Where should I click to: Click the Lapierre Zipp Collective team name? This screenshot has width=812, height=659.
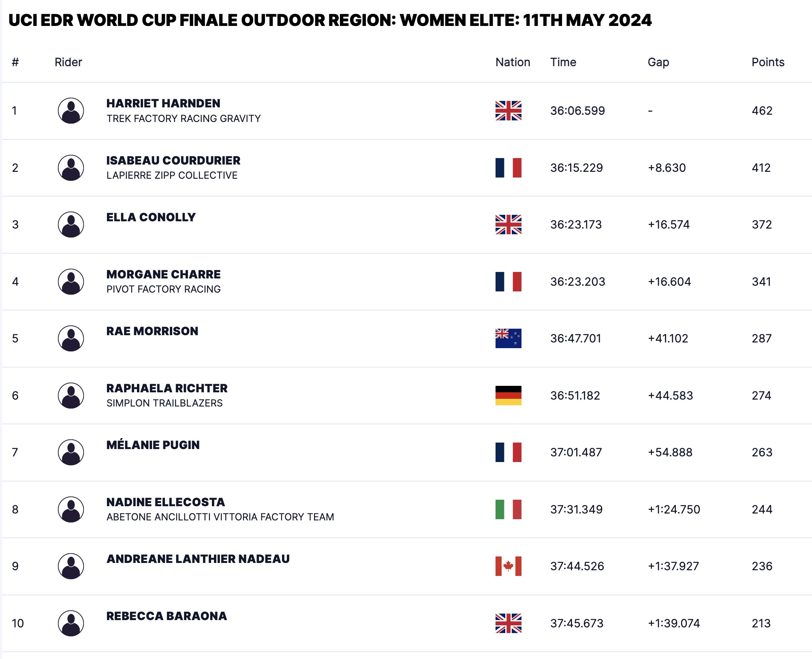tap(172, 175)
